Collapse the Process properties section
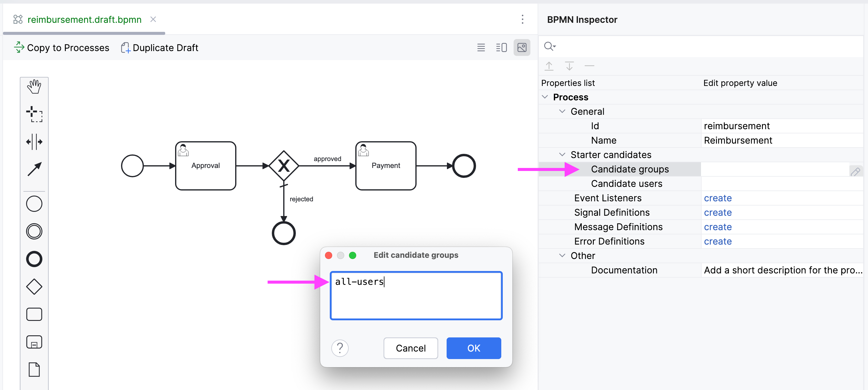Image resolution: width=868 pixels, height=390 pixels. pos(545,97)
